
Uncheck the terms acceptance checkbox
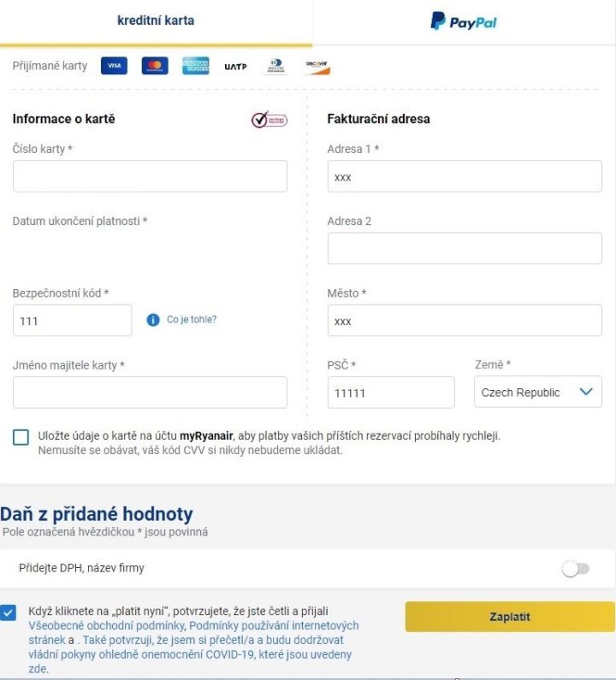[9, 612]
